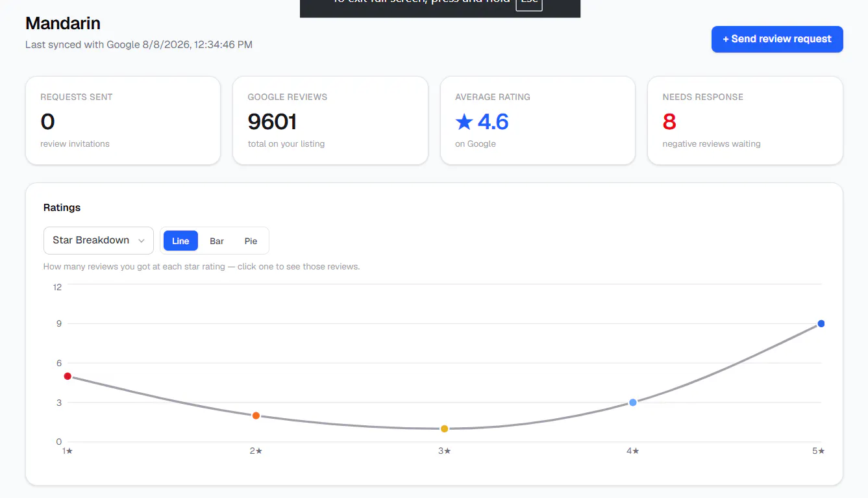Click the Mandarin page heading
This screenshot has width=868, height=498.
pos(63,23)
